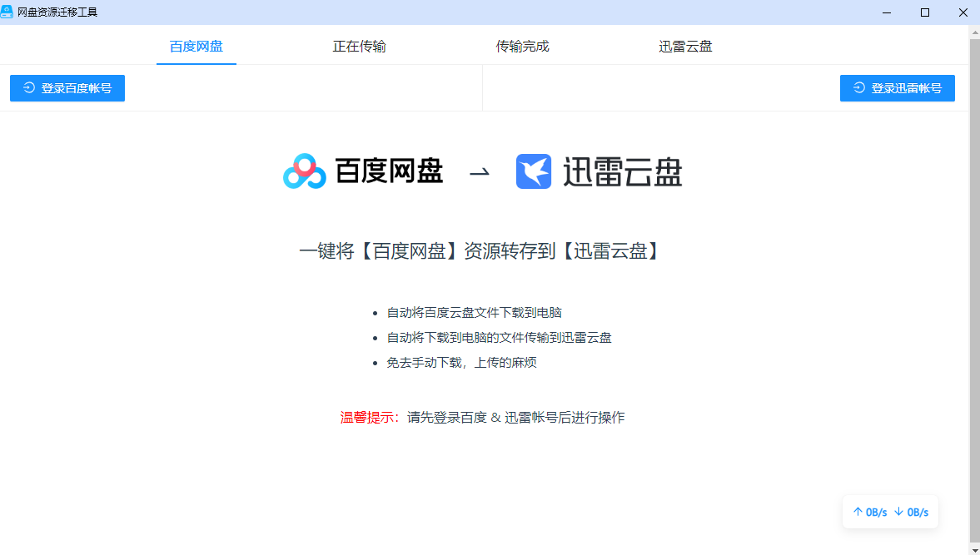
Task: Click the 登录迅雷帐号 button
Action: point(898,87)
